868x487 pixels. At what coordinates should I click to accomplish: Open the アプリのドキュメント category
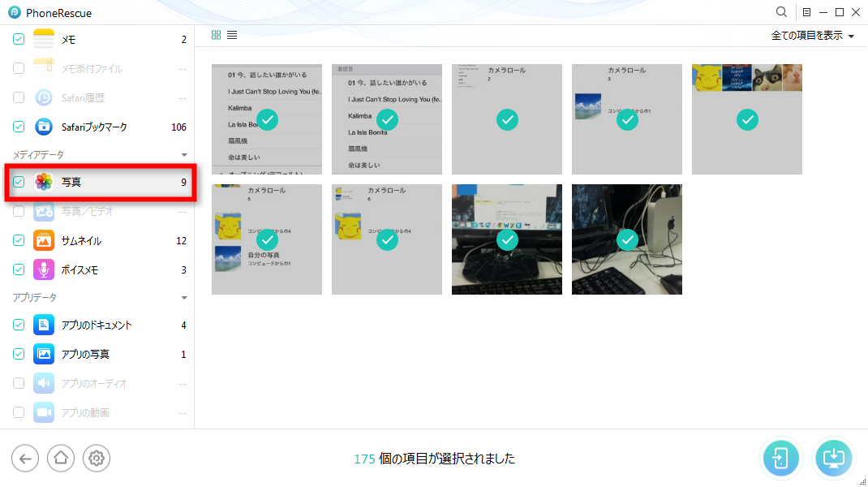click(x=97, y=325)
